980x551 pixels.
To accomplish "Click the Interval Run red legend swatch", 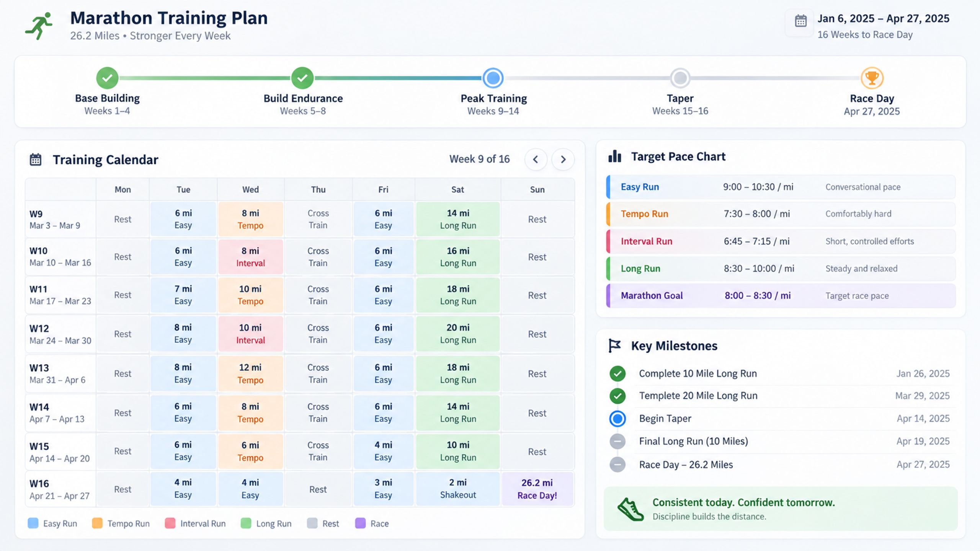I will 170,523.
